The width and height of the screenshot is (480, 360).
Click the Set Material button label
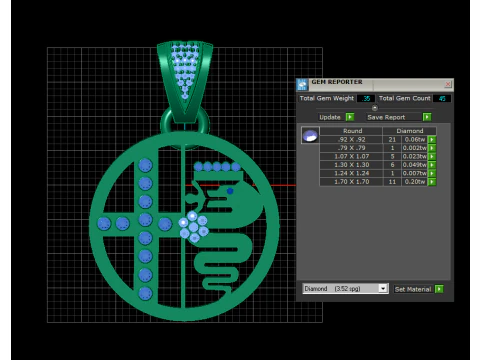(413, 289)
